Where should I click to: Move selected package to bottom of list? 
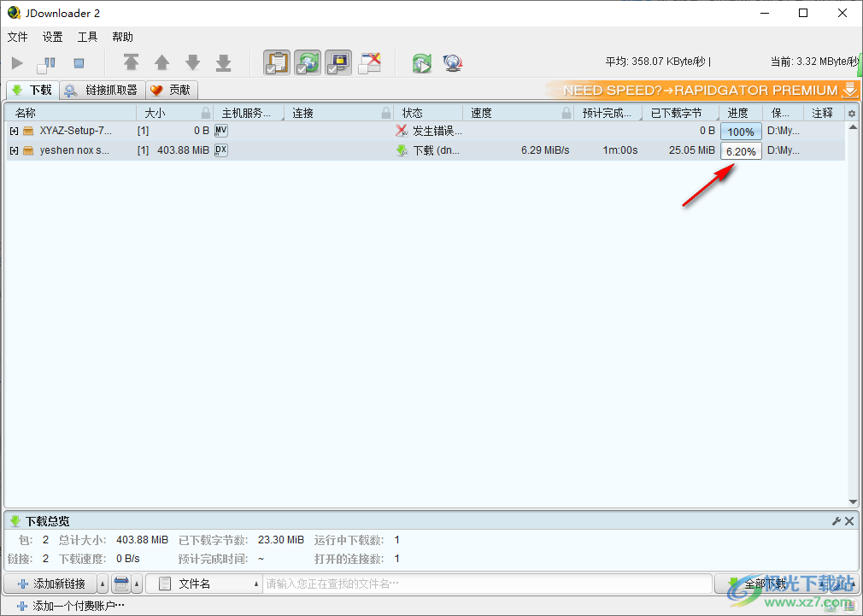(x=224, y=62)
